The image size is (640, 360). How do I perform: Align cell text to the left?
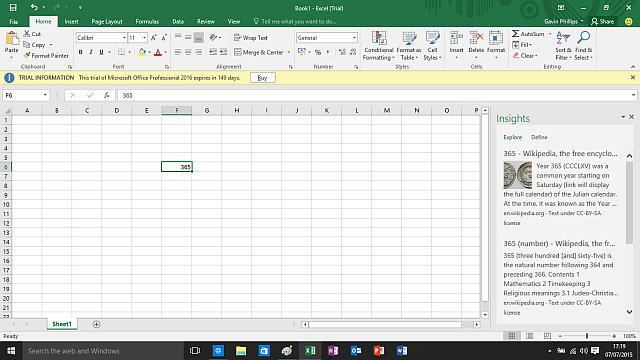pyautogui.click(x=178, y=52)
